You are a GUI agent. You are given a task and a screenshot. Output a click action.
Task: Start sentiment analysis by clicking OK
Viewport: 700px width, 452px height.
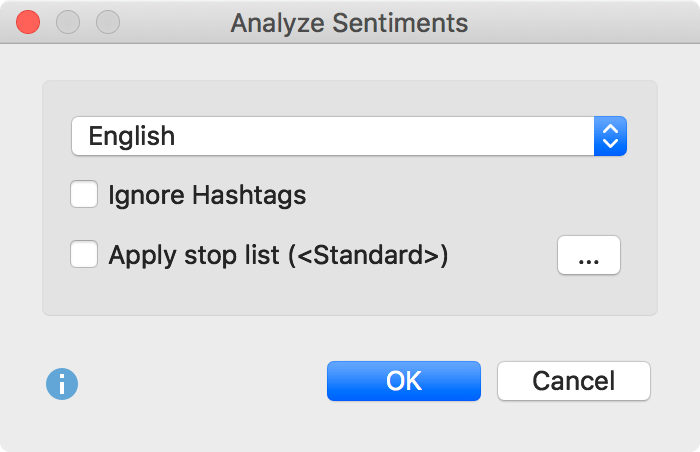404,381
